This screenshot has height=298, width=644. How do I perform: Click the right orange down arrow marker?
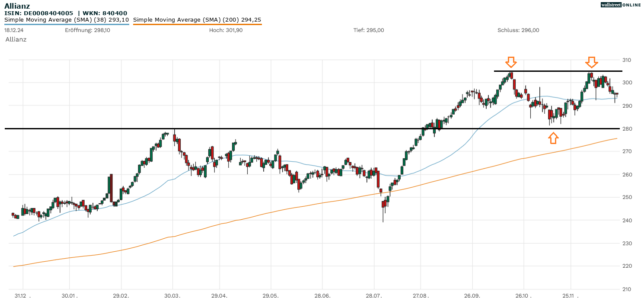592,62
